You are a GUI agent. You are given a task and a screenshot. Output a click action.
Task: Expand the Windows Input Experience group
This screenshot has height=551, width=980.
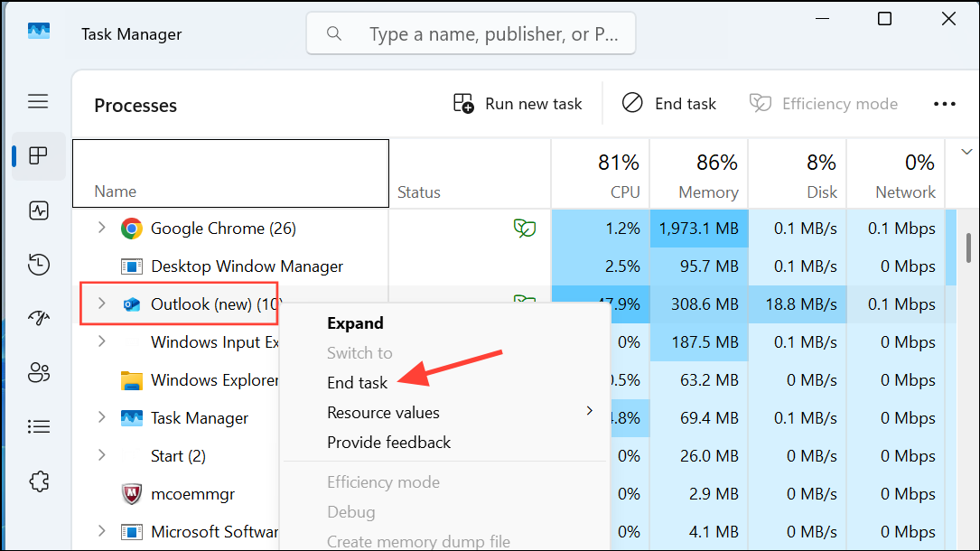[x=101, y=341]
